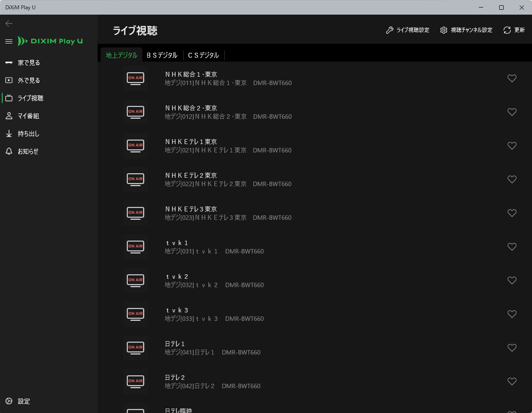Open 視聴チャンネル設定 gear icon

pyautogui.click(x=444, y=30)
